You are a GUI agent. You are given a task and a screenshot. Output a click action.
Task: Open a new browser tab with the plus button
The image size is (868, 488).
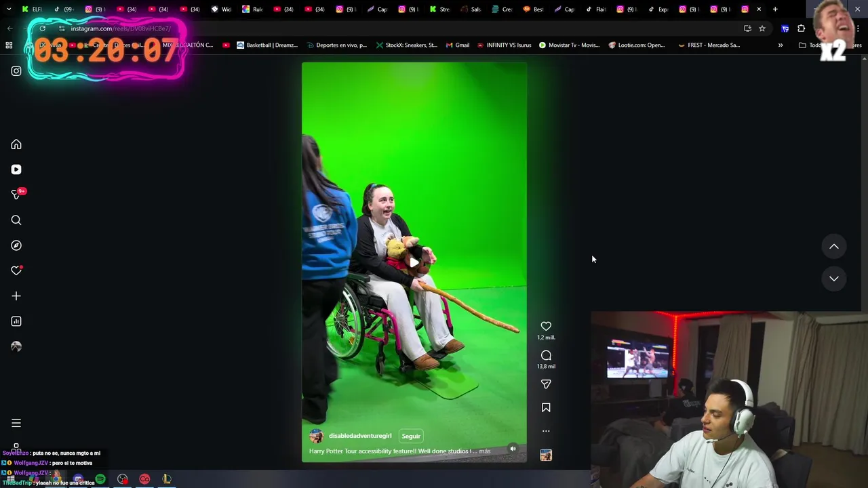(x=775, y=9)
